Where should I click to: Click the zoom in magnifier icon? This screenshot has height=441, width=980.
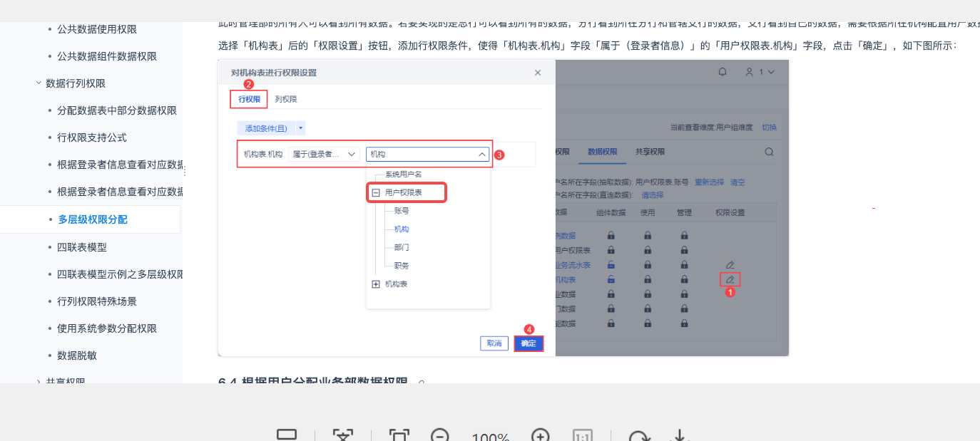coord(541,436)
